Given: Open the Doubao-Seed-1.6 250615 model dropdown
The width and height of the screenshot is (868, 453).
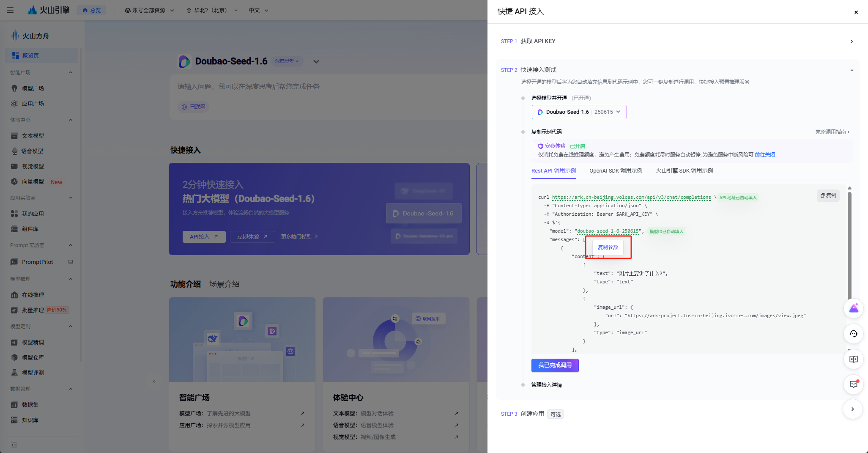Looking at the screenshot, I should point(579,112).
